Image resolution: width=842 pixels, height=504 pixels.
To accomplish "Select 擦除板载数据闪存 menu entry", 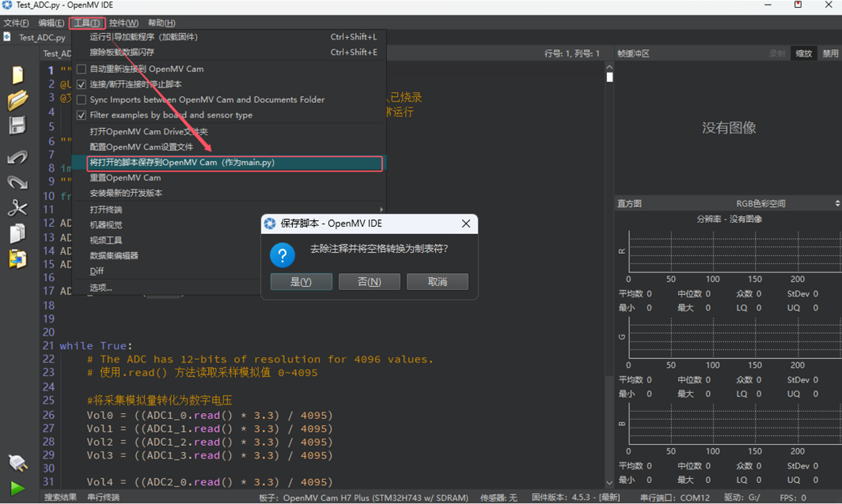I will pos(228,52).
